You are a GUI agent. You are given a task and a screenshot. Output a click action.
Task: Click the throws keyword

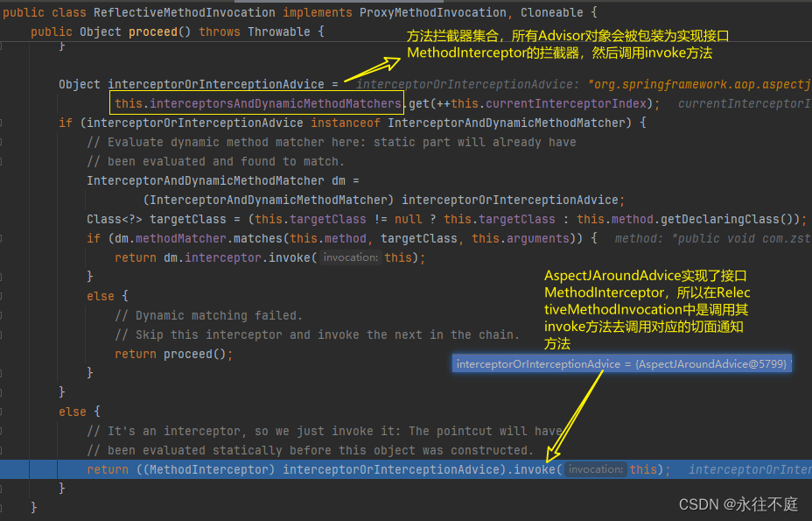(220, 32)
